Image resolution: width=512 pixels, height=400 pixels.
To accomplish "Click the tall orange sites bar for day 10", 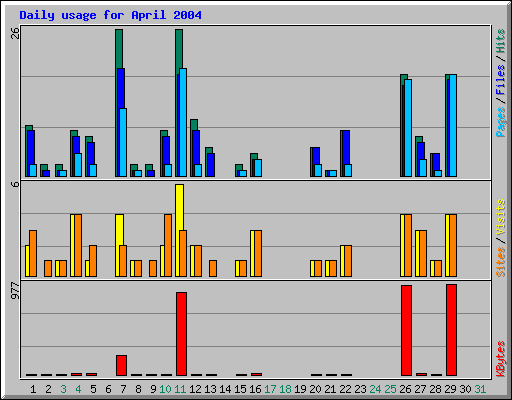I will pos(168,245).
